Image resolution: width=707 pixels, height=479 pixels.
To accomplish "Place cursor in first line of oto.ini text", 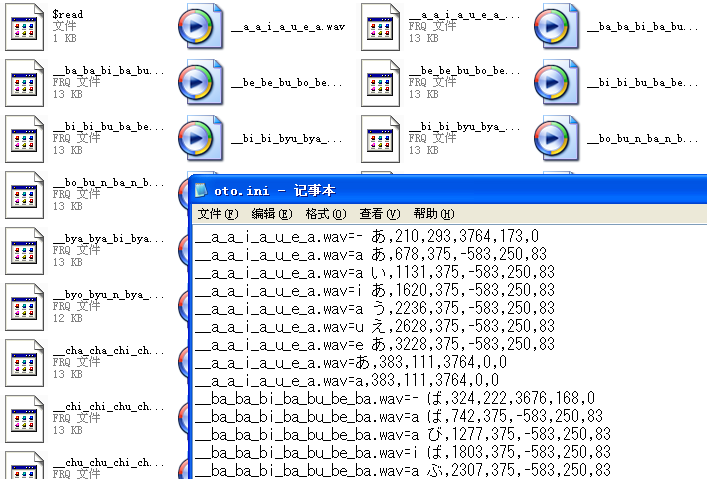I will [x=367, y=236].
